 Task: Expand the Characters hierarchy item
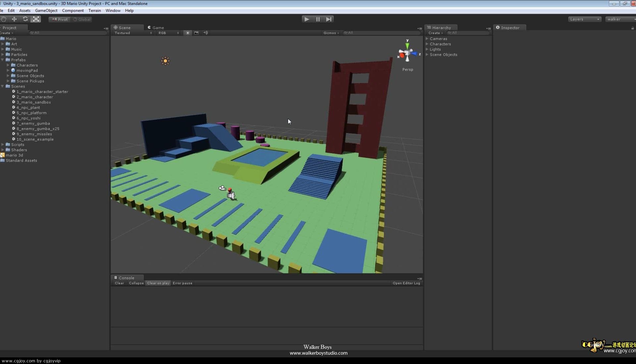tap(427, 44)
